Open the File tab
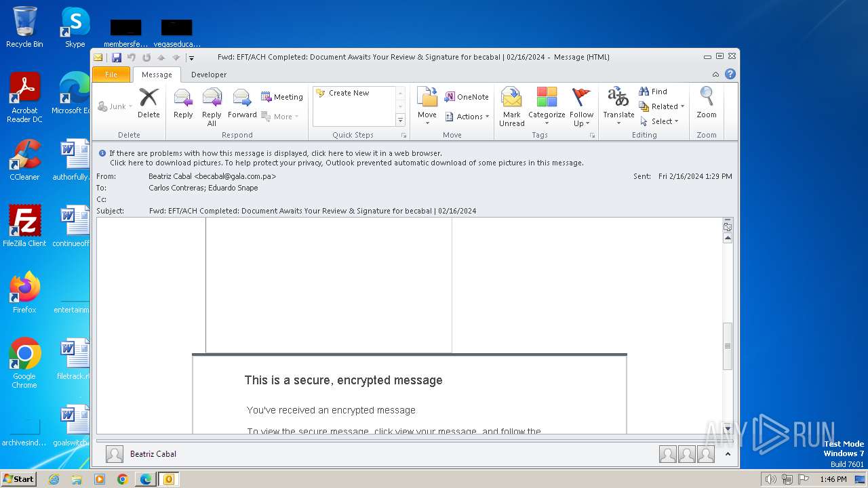 [111, 75]
